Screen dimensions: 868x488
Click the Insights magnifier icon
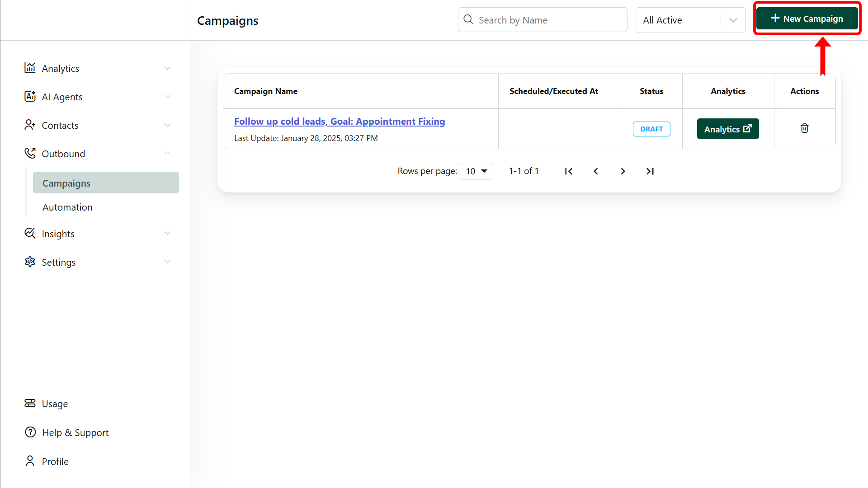(30, 233)
